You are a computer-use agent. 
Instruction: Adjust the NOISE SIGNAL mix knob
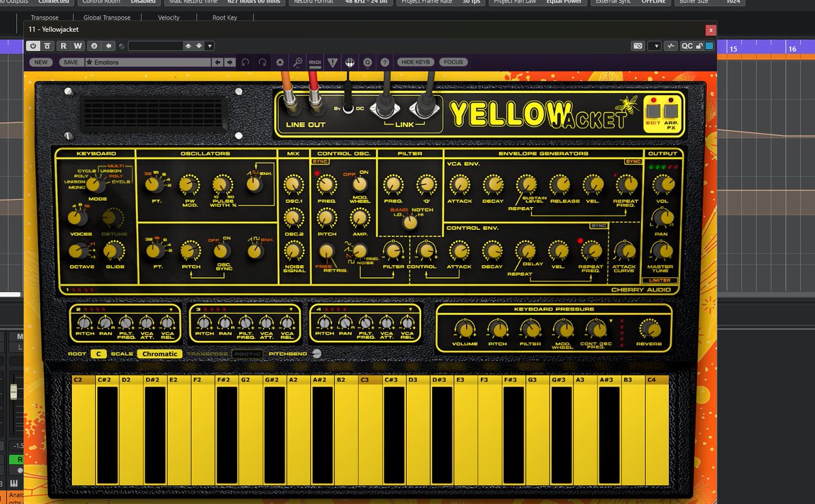(293, 251)
